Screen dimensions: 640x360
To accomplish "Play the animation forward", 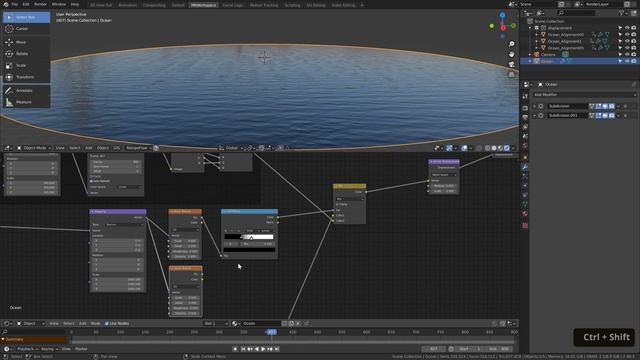I will [263, 349].
